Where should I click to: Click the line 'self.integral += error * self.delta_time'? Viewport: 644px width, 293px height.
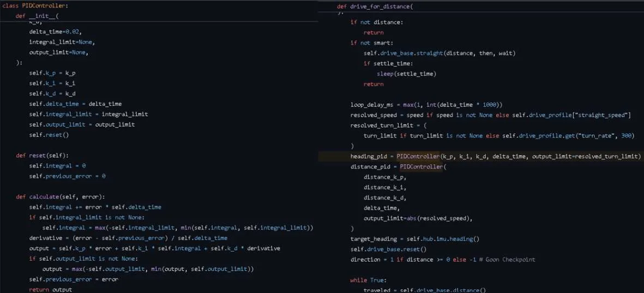(95, 207)
